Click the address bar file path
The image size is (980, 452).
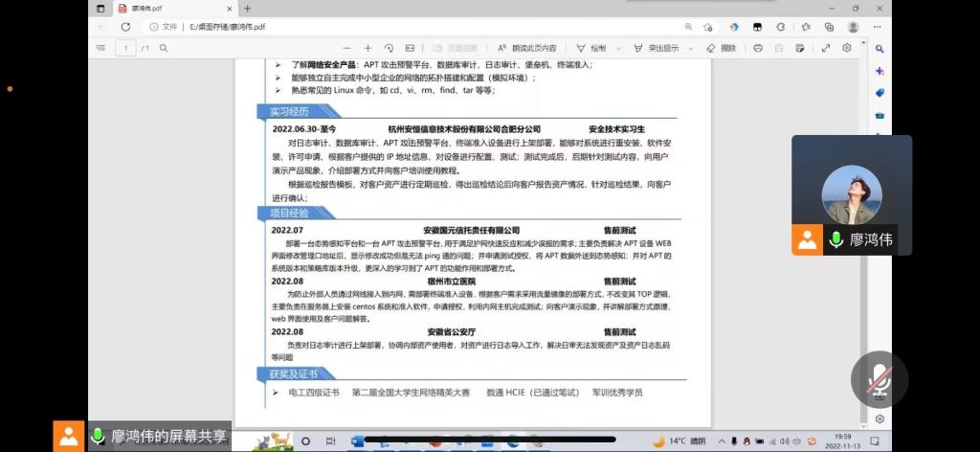click(x=228, y=27)
